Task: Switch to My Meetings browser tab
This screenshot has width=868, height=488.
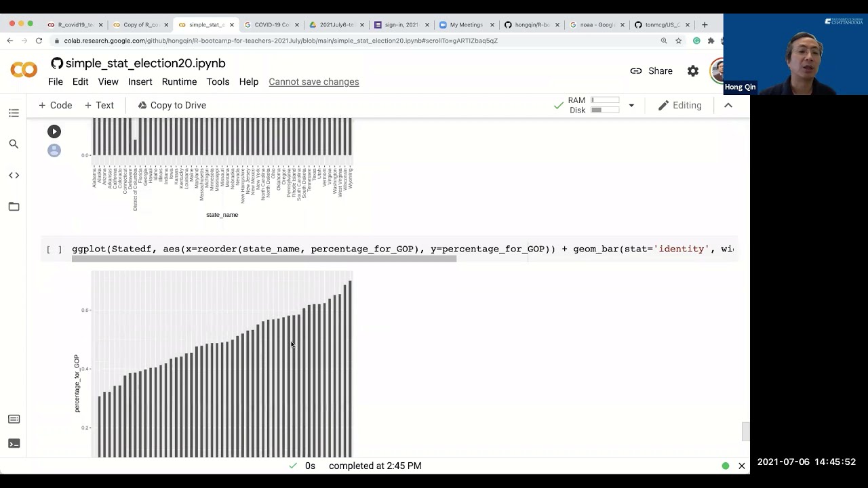Action: tap(467, 24)
